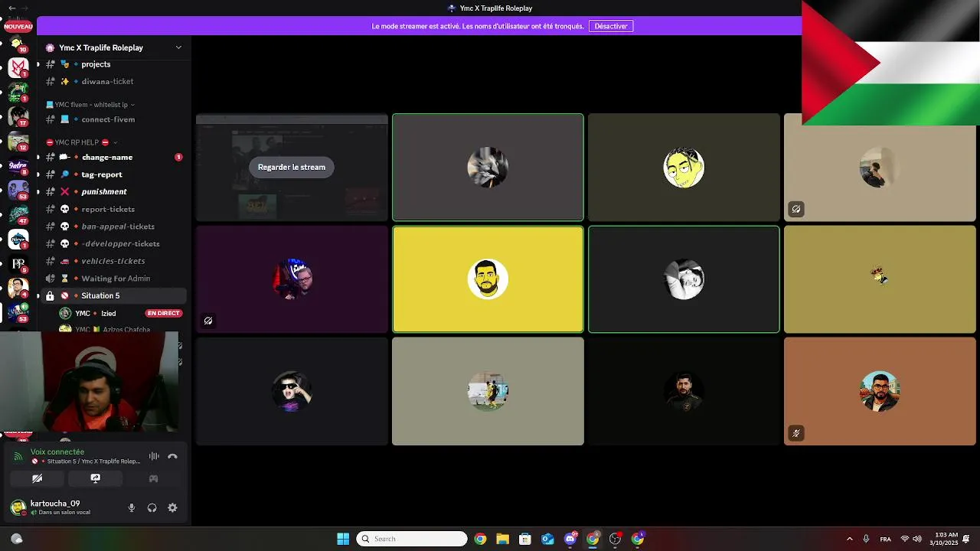Collapse the YMC fivem - whitelist ip category
Screen dimensions: 980x551
pos(90,105)
